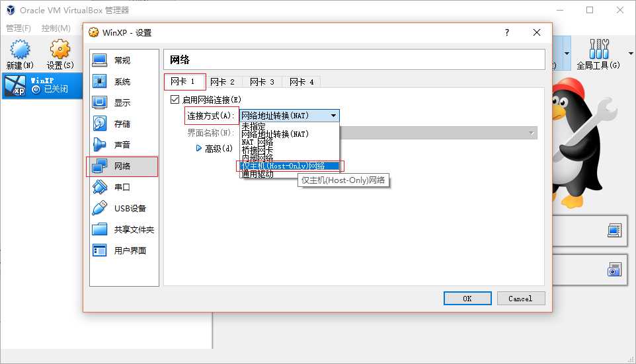This screenshot has width=636, height=364.
Task: Switch to the 网卡 1 tab
Action: [x=183, y=81]
